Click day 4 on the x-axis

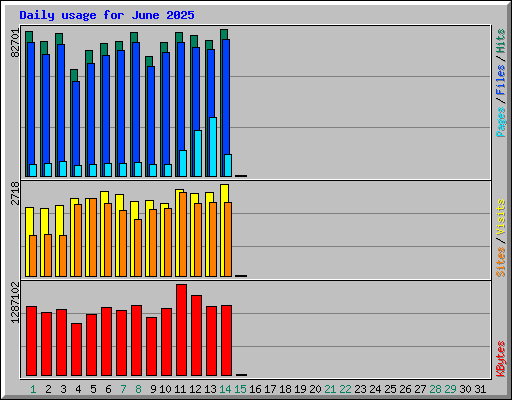click(78, 389)
